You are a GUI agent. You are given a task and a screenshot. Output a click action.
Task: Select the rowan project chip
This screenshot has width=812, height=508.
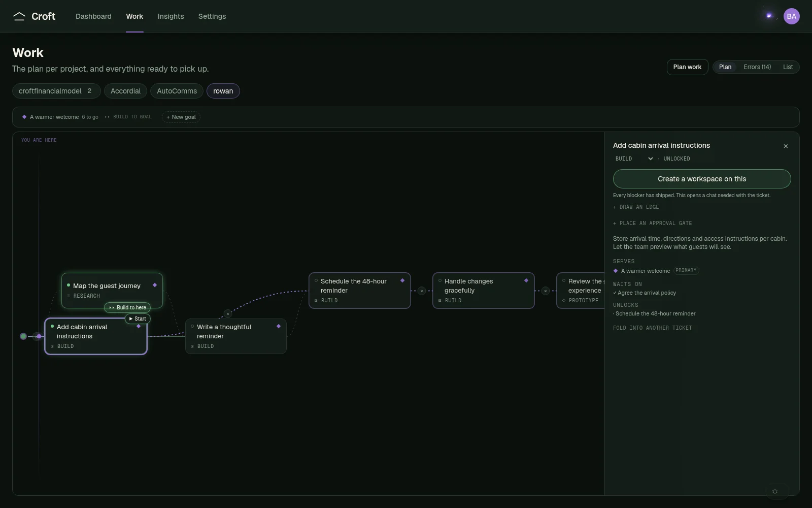point(223,91)
